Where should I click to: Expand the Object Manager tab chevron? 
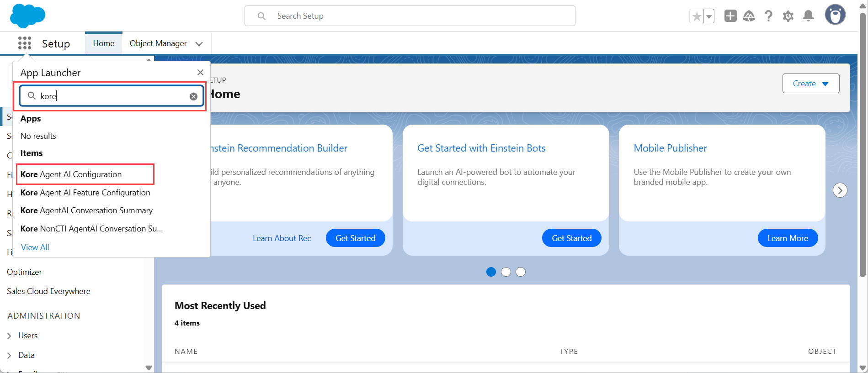[x=199, y=44]
